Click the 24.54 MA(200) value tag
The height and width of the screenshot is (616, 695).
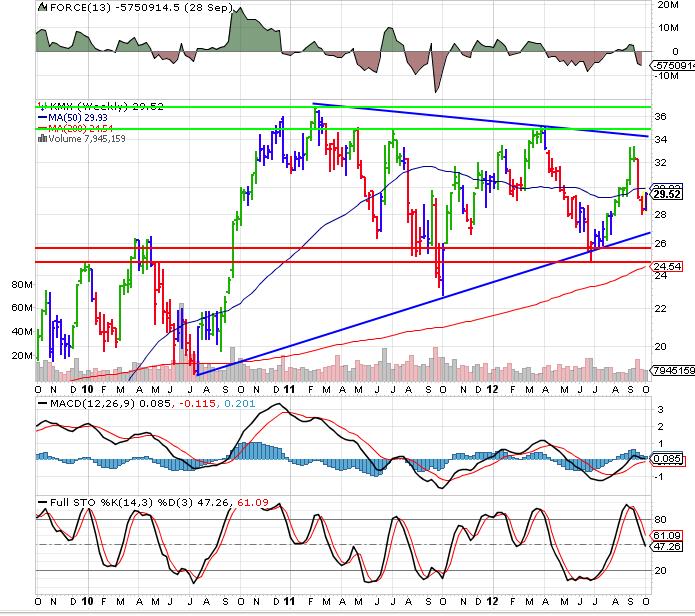coord(667,266)
